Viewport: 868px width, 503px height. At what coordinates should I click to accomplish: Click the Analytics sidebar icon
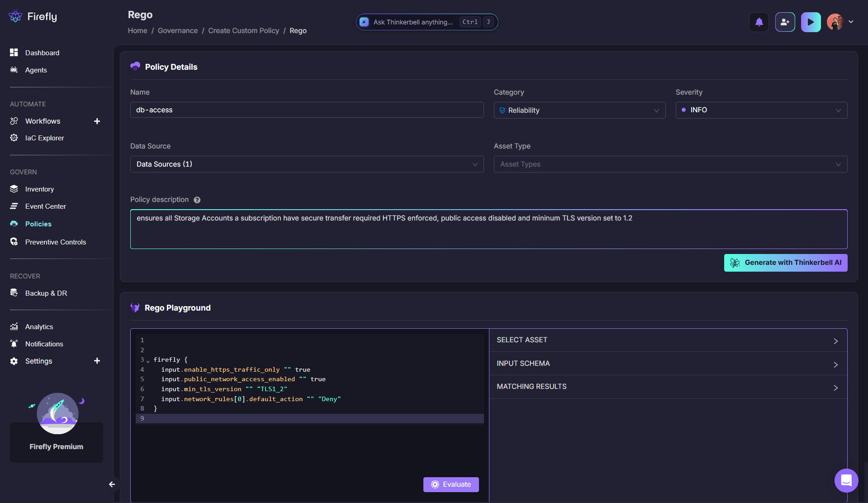(14, 326)
